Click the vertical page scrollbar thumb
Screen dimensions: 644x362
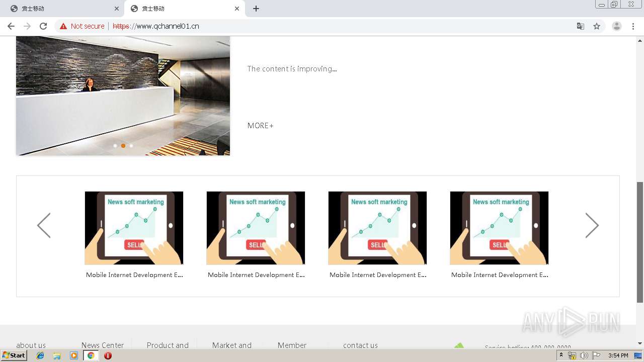pyautogui.click(x=640, y=242)
